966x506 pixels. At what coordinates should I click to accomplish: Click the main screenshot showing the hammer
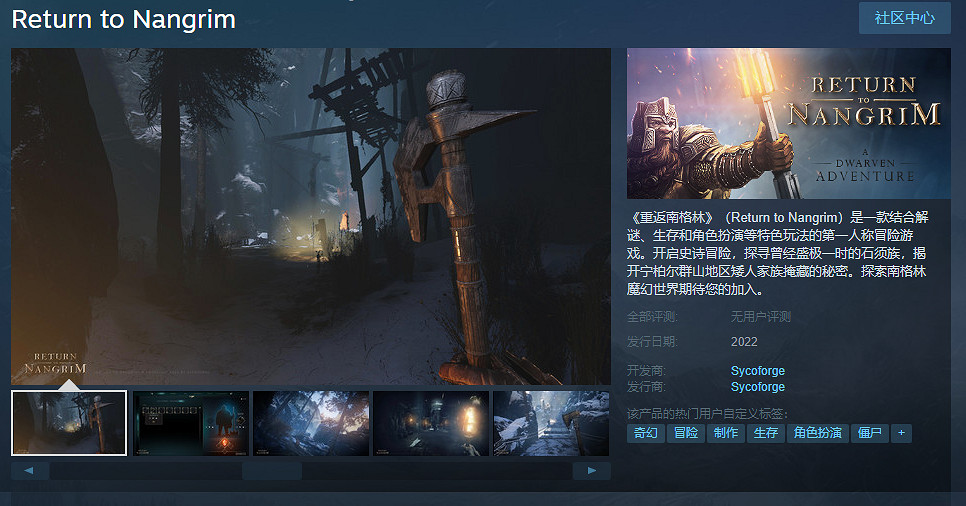(x=311, y=216)
